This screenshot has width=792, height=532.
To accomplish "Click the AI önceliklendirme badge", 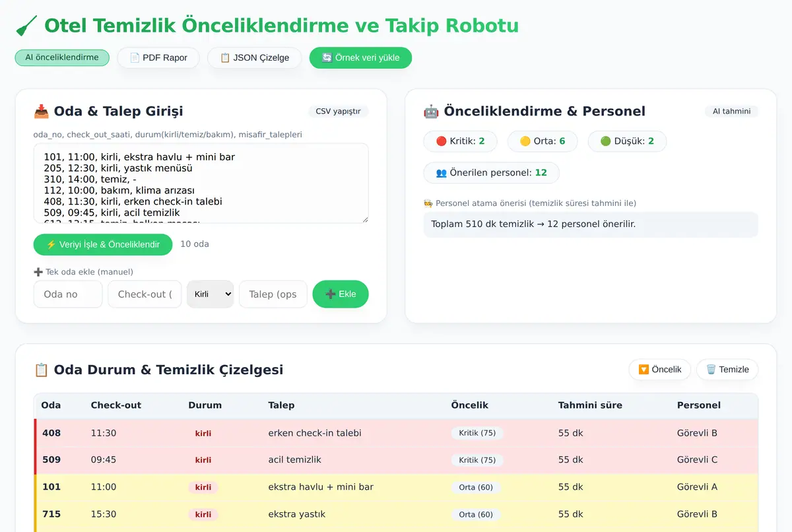I will pos(62,57).
